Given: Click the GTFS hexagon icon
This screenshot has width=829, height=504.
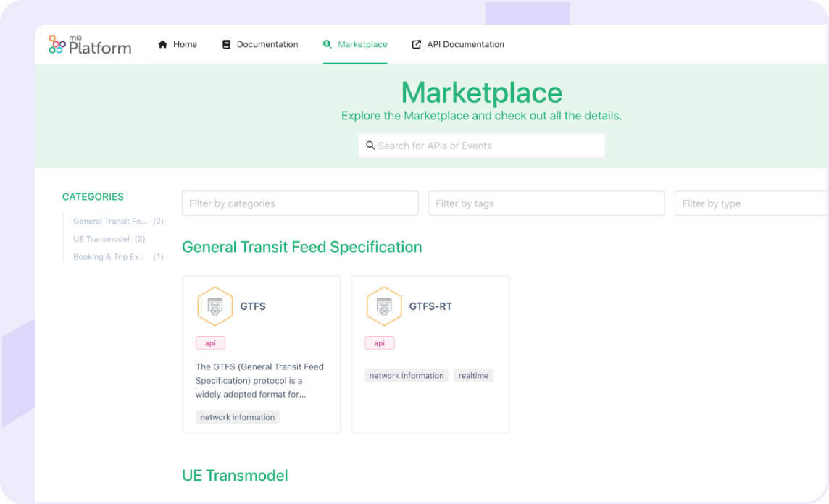Looking at the screenshot, I should pos(215,306).
